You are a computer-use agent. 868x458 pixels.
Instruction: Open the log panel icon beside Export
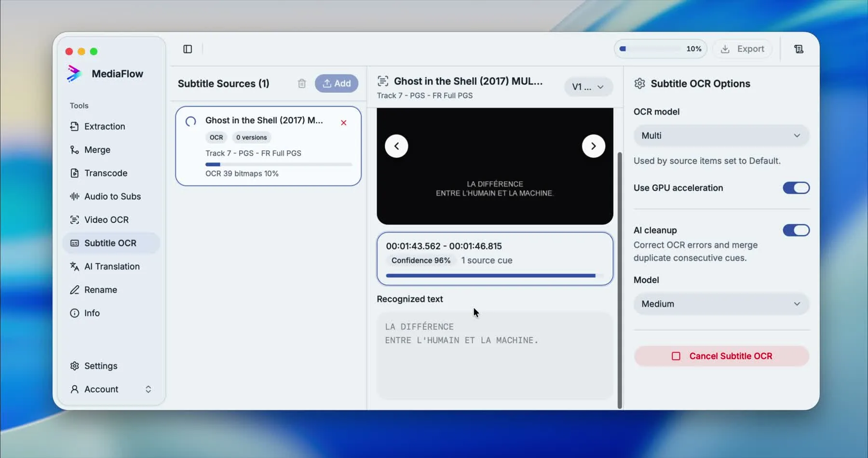799,49
